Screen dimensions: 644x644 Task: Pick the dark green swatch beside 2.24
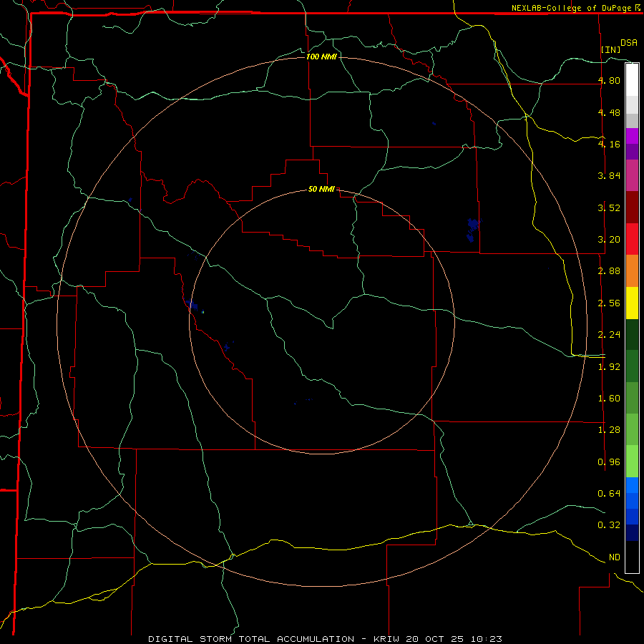(632, 334)
